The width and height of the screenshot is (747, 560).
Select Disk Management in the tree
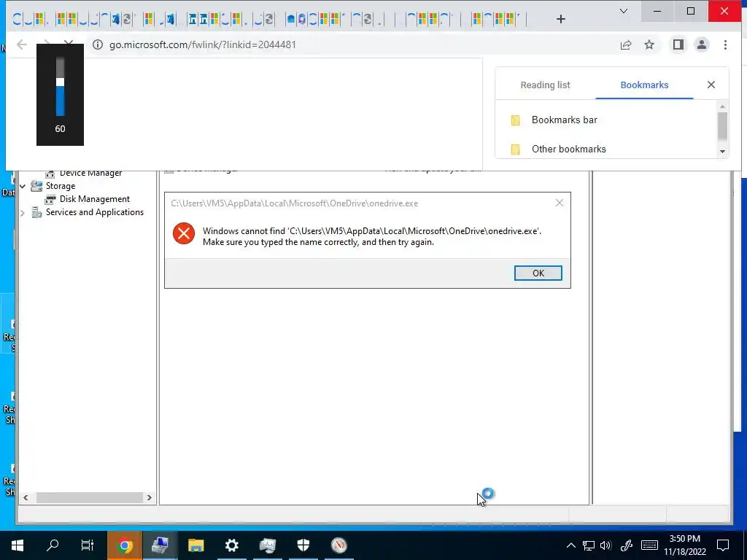pyautogui.click(x=94, y=199)
